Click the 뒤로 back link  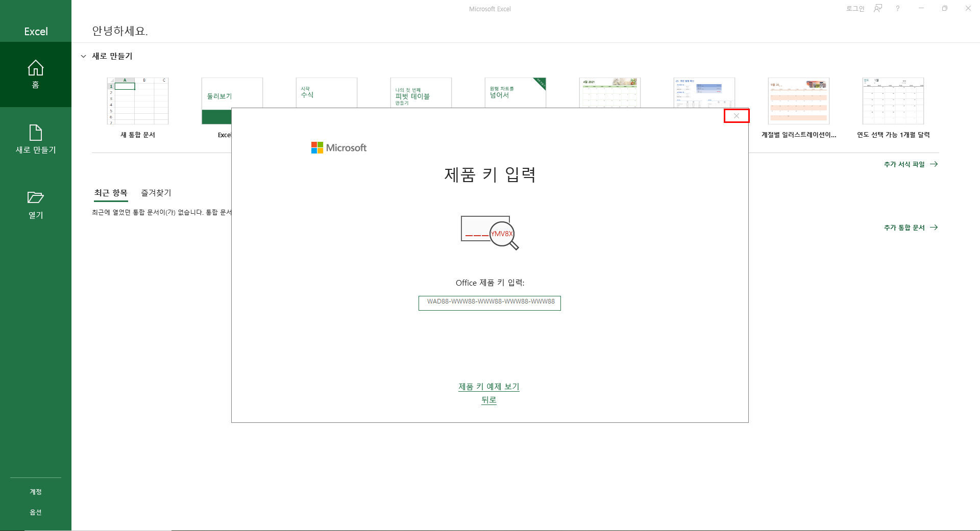click(489, 400)
